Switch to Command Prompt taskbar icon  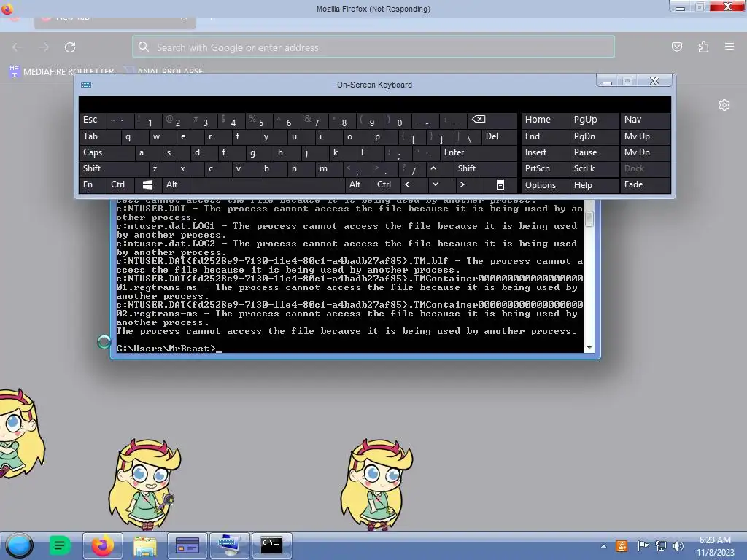(271, 545)
